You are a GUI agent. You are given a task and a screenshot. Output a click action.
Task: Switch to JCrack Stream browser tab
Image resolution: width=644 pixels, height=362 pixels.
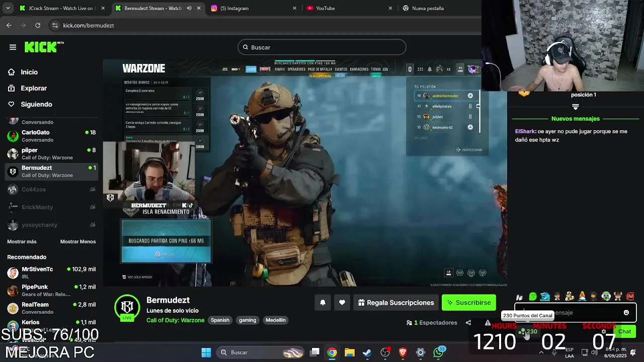61,8
